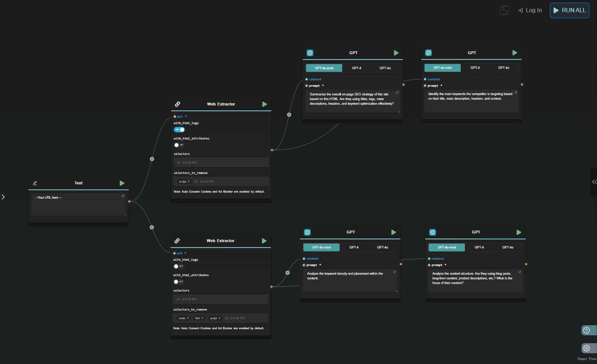Select GPT-4 in SEO strategy GPT node

click(356, 68)
